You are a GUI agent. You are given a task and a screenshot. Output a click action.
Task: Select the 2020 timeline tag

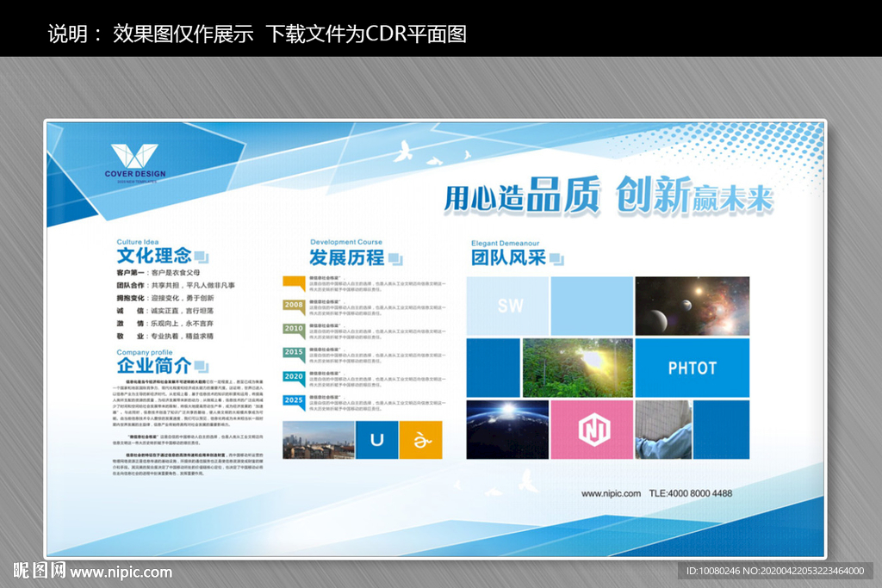point(294,377)
